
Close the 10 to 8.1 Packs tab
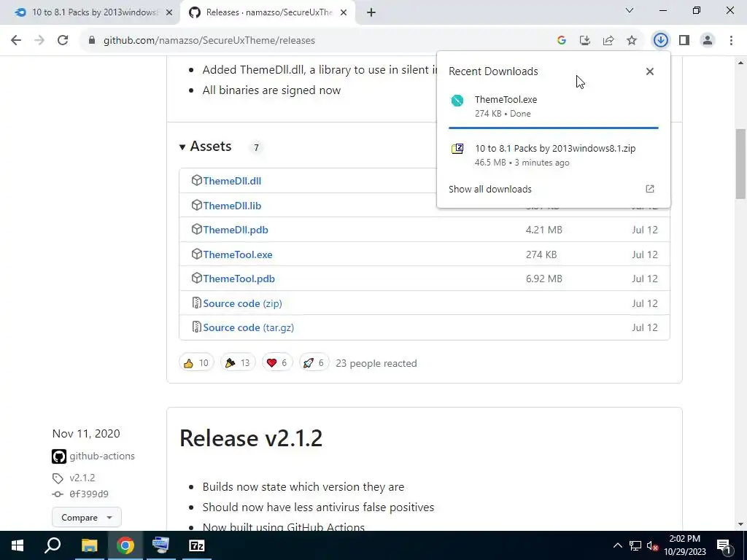pyautogui.click(x=169, y=13)
